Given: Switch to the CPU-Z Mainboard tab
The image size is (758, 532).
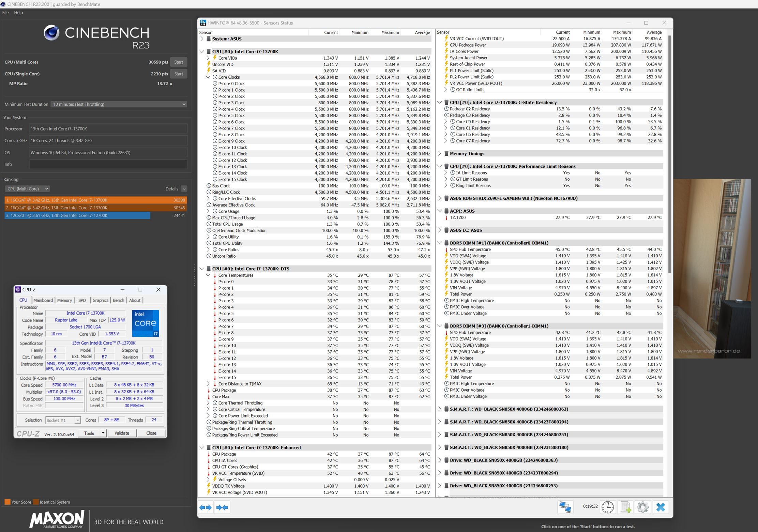Looking at the screenshot, I should [43, 300].
